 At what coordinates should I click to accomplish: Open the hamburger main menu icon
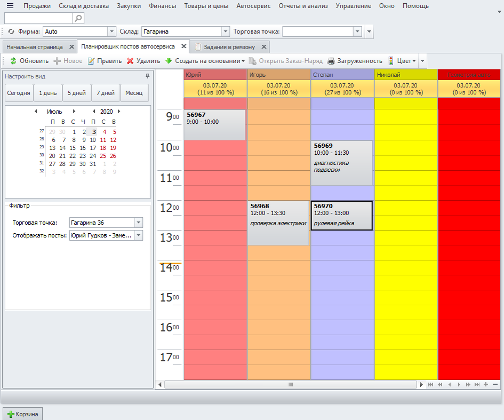[x=10, y=6]
